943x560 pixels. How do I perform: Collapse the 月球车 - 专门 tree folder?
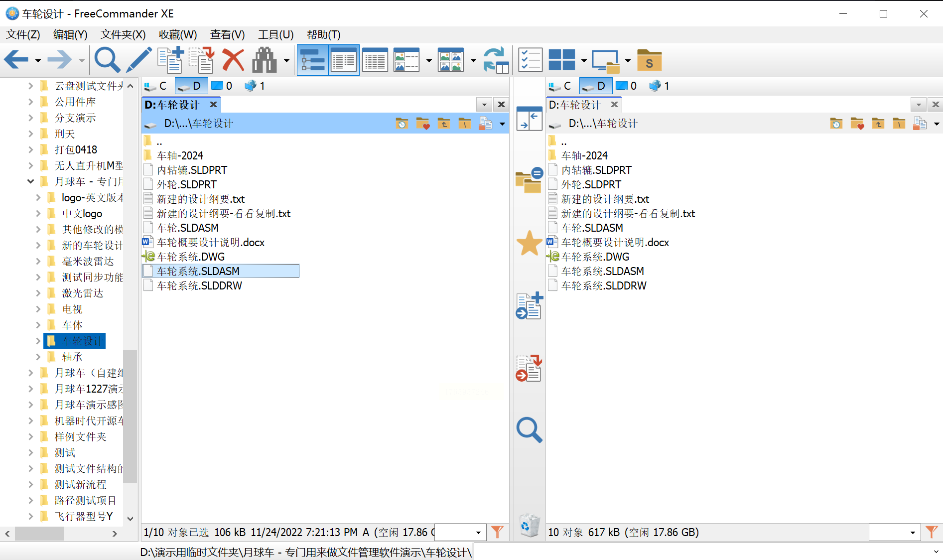pos(30,181)
